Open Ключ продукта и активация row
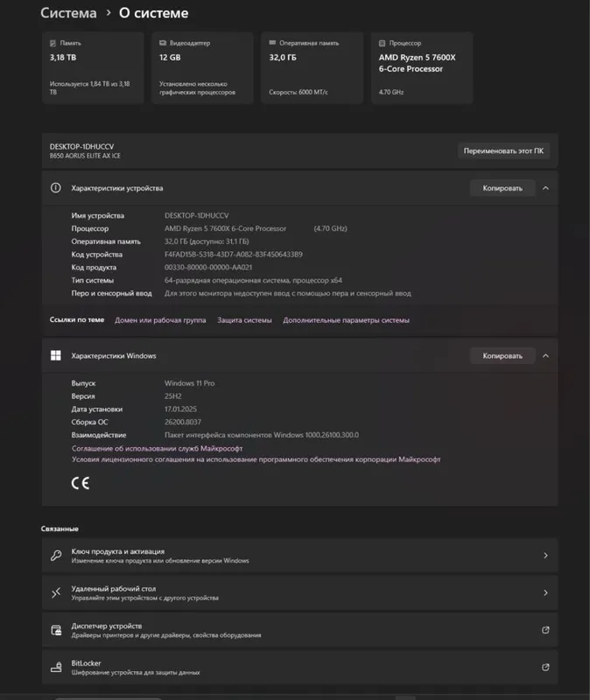 [299, 556]
